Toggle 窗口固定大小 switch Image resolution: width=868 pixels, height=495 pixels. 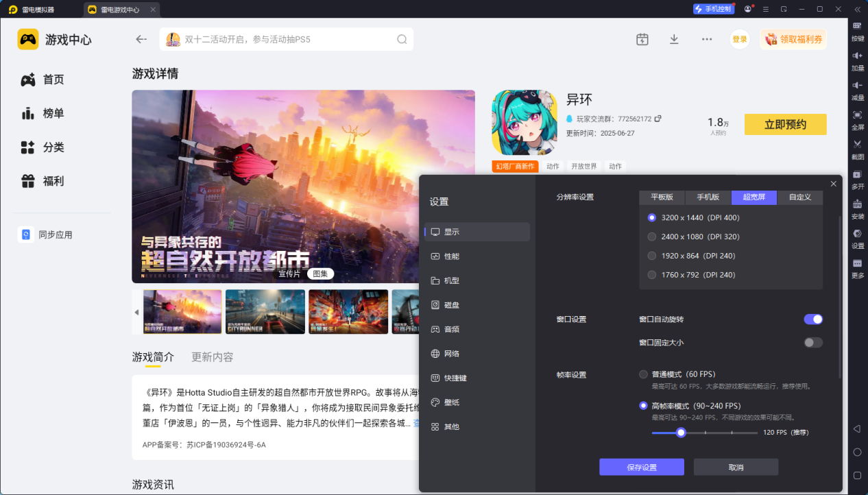point(813,342)
